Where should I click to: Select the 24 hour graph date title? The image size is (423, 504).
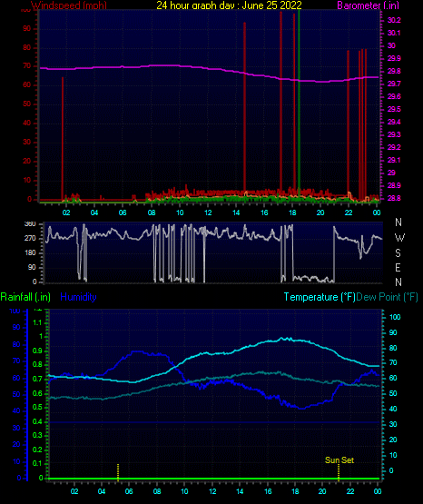point(229,5)
